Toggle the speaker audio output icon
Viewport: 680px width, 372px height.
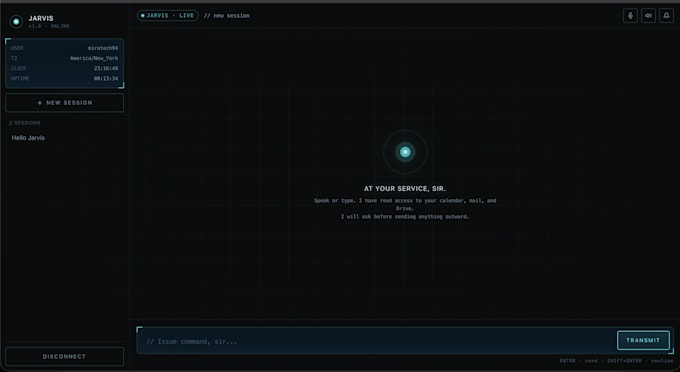(x=648, y=16)
